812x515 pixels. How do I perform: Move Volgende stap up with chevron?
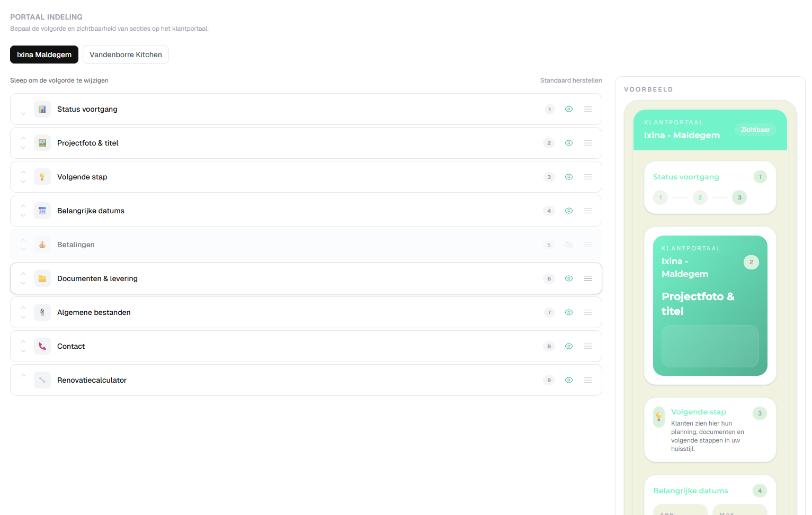pyautogui.click(x=23, y=172)
